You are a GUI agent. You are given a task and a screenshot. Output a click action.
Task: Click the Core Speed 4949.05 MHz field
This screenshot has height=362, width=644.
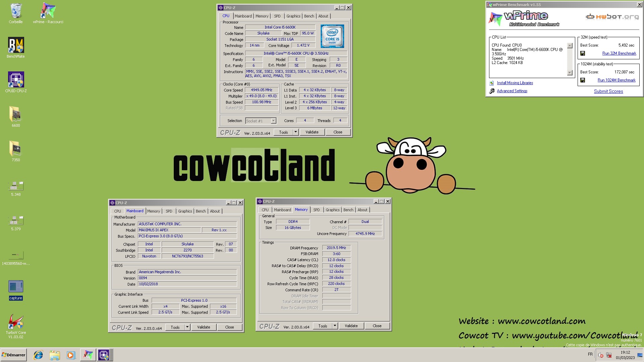262,90
